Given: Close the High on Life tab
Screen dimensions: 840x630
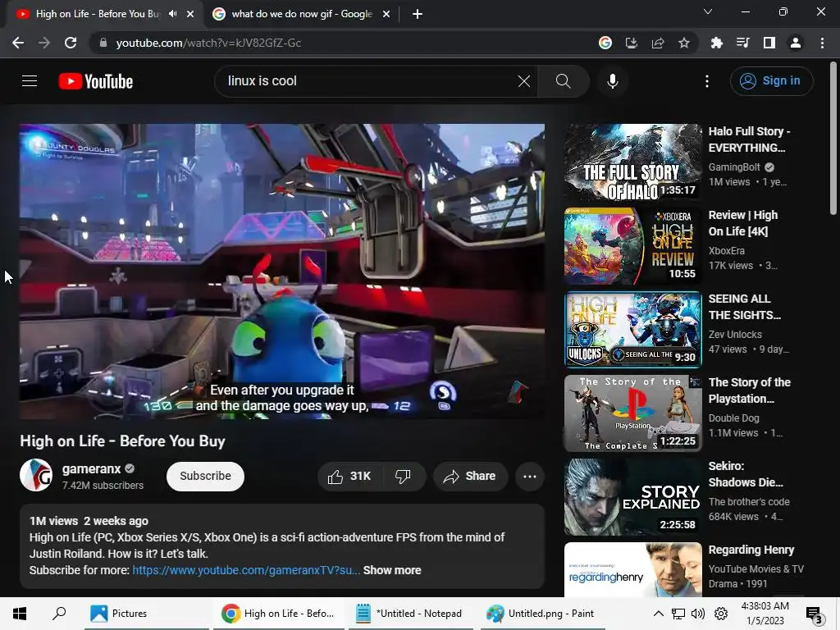Looking at the screenshot, I should click(x=190, y=14).
